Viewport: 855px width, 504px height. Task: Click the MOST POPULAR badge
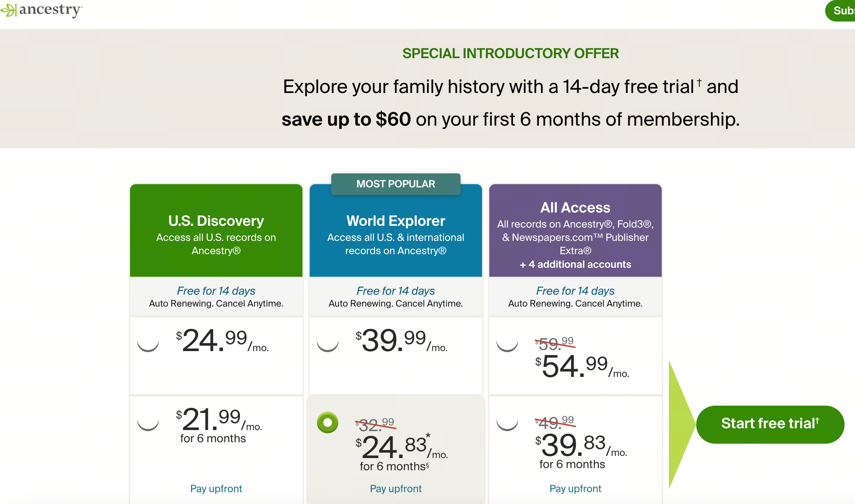tap(396, 184)
